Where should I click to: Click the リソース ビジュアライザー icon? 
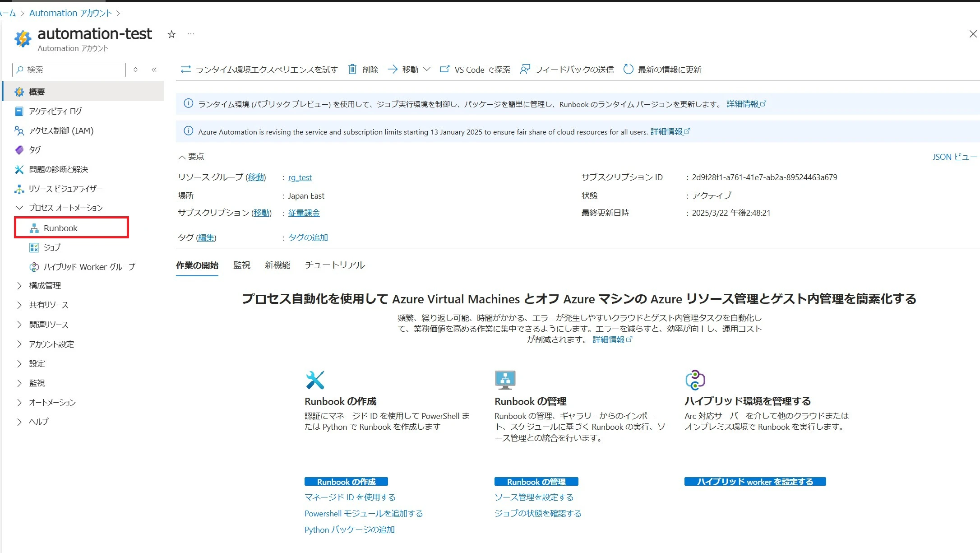pyautogui.click(x=19, y=189)
